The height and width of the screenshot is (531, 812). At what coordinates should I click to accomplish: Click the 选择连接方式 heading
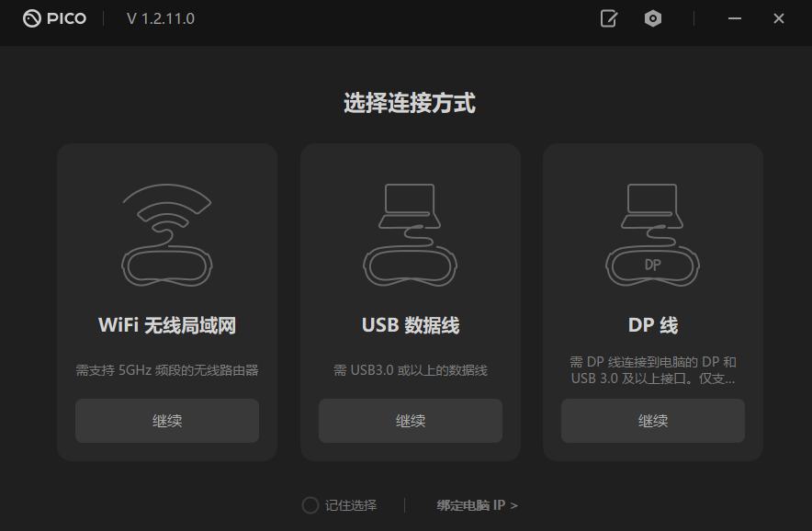(x=410, y=103)
